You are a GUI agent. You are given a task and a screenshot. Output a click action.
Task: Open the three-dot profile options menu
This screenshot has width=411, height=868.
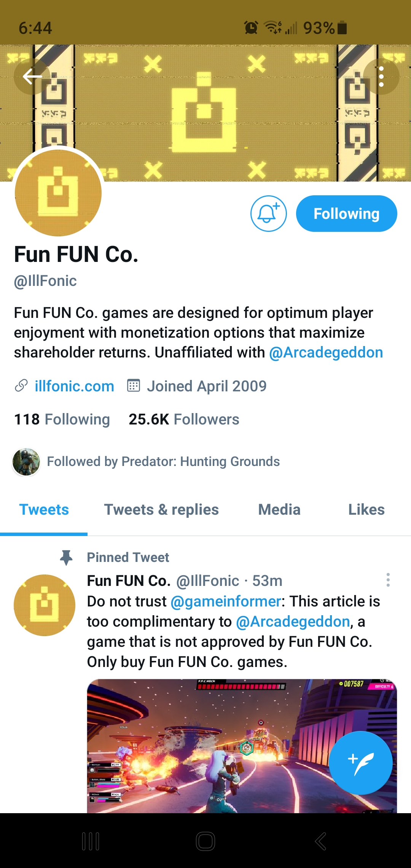coord(381,77)
